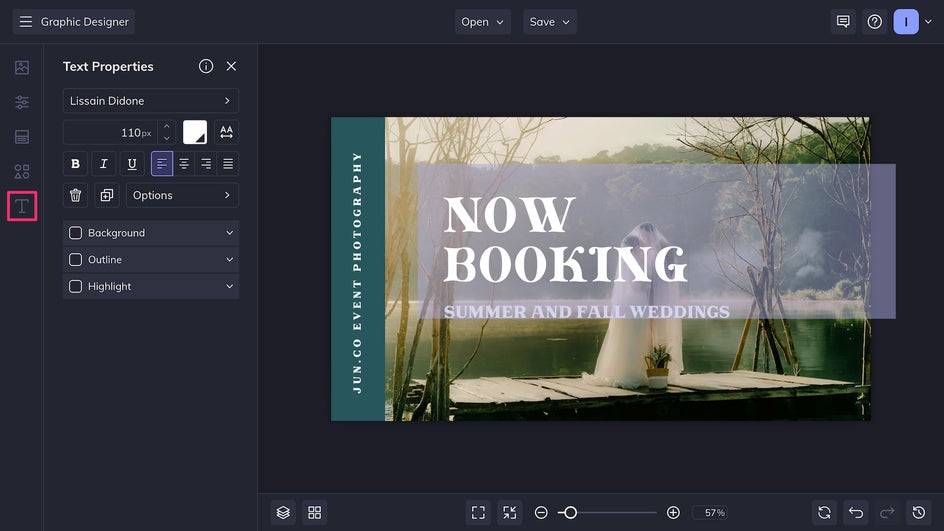
Task: Open the Layers panel icon
Action: [283, 512]
